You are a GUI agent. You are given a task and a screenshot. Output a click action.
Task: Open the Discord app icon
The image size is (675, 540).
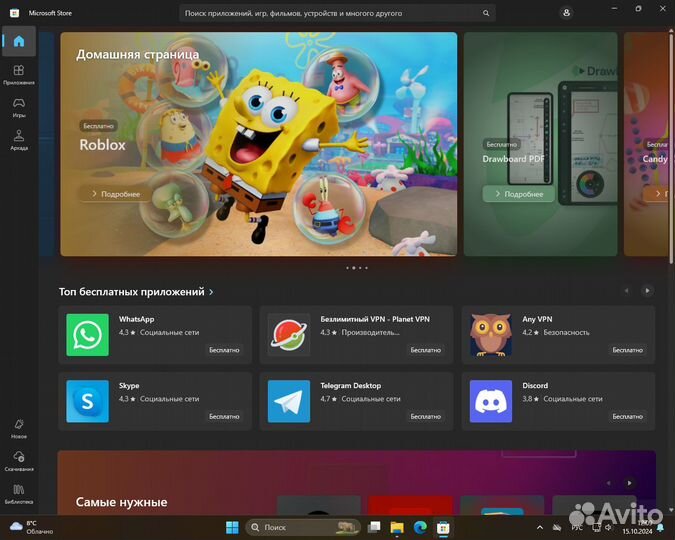491,401
